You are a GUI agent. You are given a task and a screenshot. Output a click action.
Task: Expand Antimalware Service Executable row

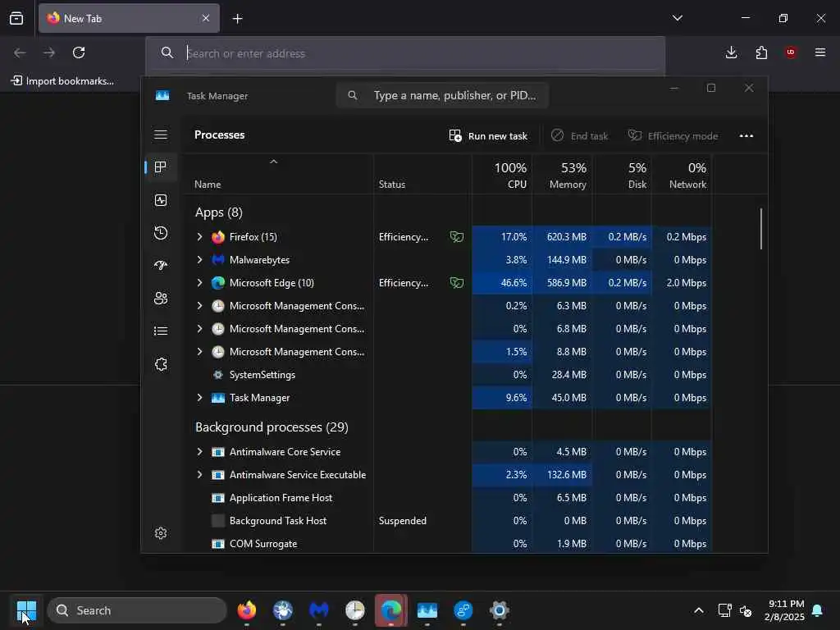pos(200,475)
